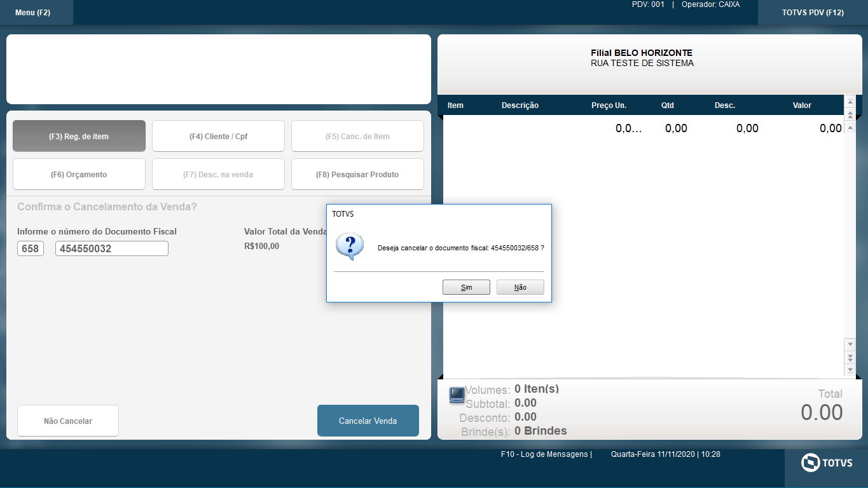The height and width of the screenshot is (488, 868).
Task: Click the large Total 0.00 amount
Action: (x=822, y=412)
